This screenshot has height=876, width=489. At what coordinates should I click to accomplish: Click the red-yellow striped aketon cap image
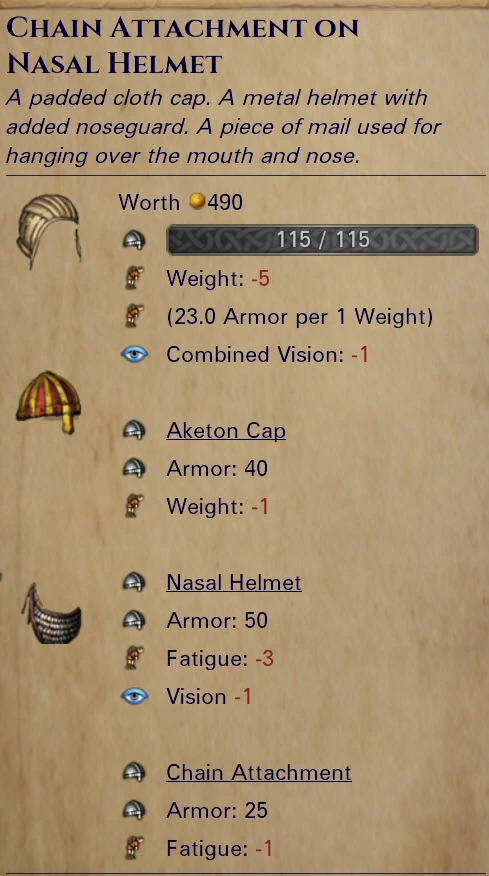(49, 402)
